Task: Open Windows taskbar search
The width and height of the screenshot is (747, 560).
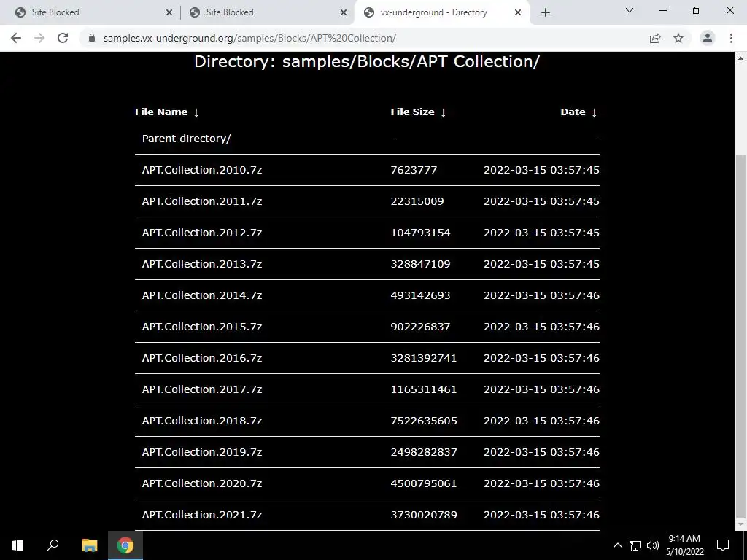Action: pyautogui.click(x=53, y=545)
